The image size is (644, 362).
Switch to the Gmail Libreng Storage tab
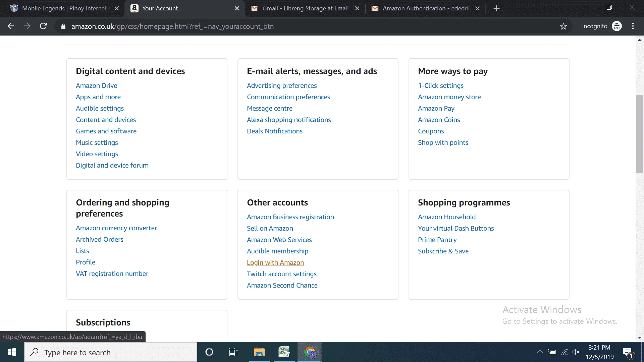click(x=305, y=8)
